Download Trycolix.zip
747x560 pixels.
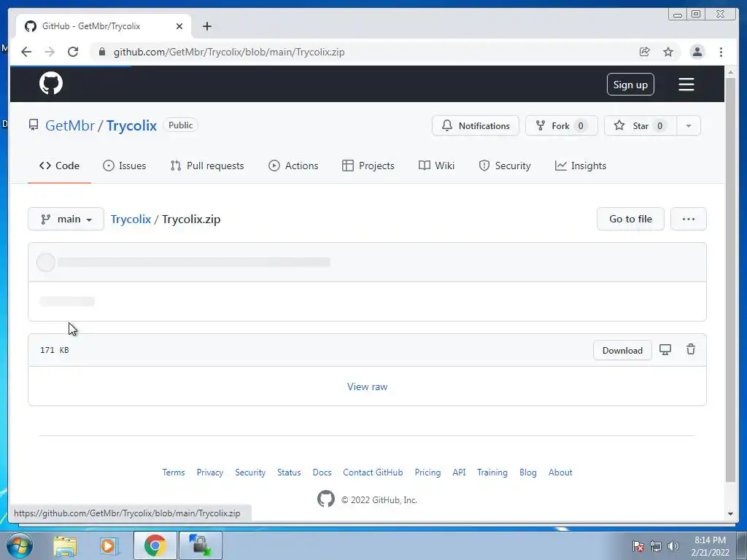click(622, 351)
